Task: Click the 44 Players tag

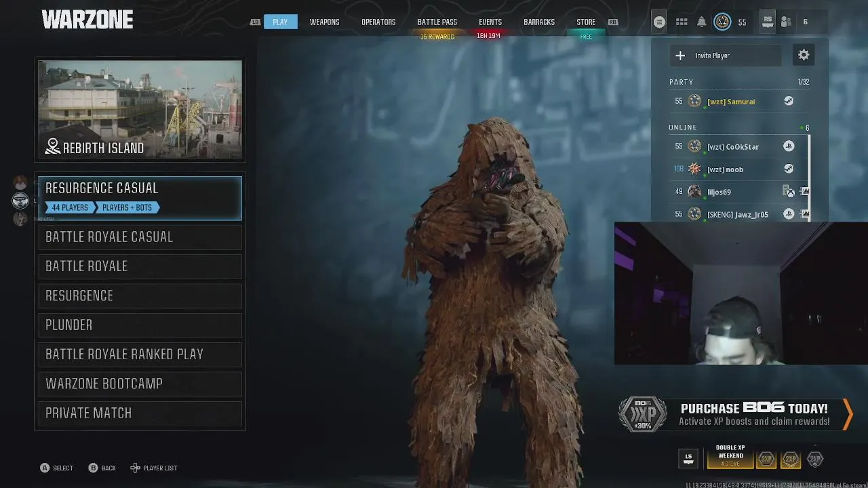Action: 71,207
